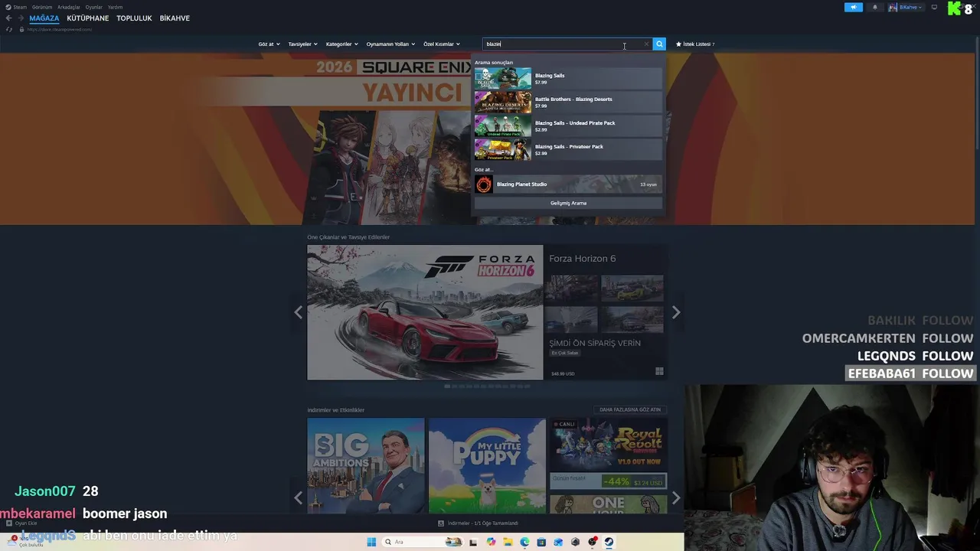Open Microsoft Edge from the taskbar
The width and height of the screenshot is (980, 551).
point(524,542)
